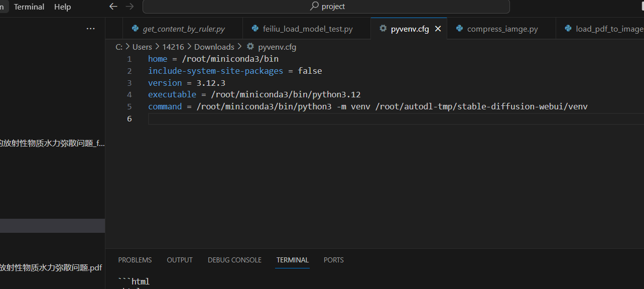Open the Terminal menu
This screenshot has width=644, height=289.
click(x=29, y=7)
